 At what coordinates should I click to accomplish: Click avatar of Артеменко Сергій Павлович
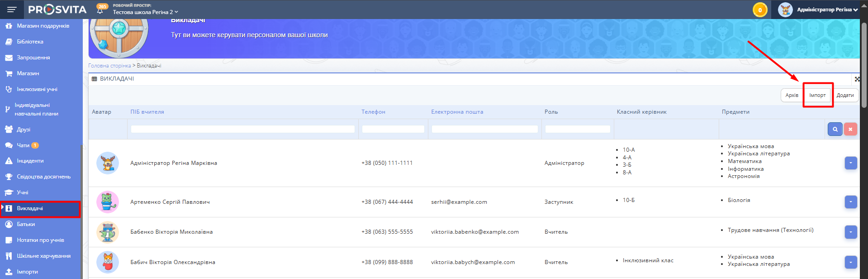108,202
